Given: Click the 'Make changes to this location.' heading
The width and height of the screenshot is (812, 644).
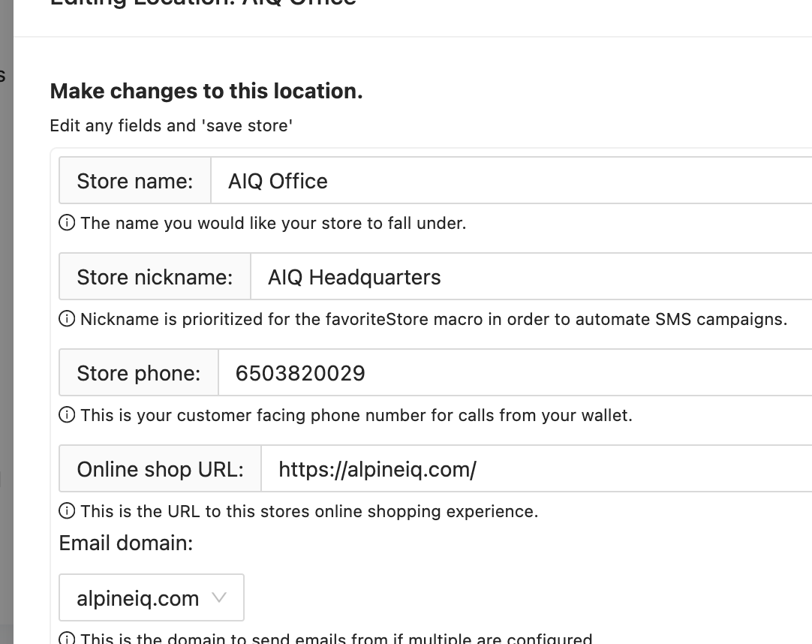Looking at the screenshot, I should click(x=206, y=91).
